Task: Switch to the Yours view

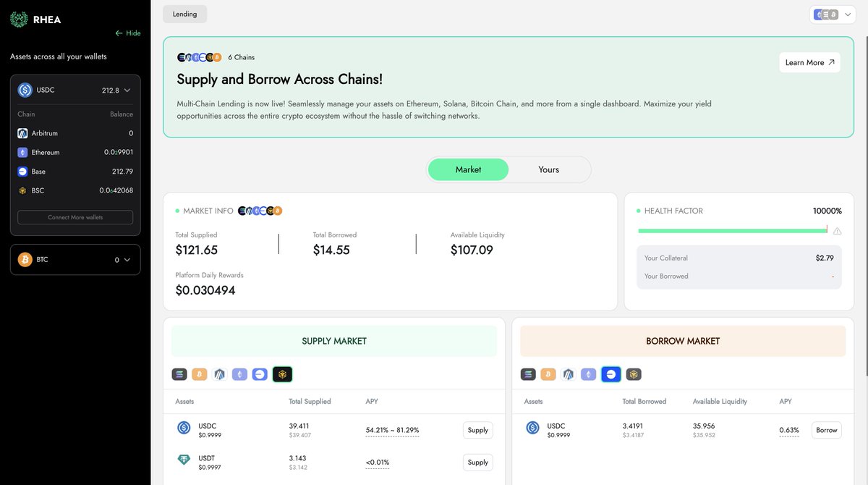Action: [549, 169]
